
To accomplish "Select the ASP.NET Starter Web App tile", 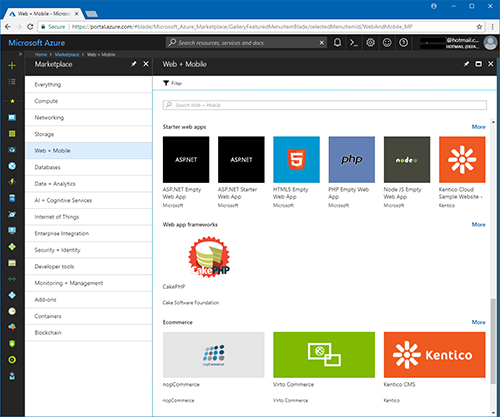I will click(241, 159).
